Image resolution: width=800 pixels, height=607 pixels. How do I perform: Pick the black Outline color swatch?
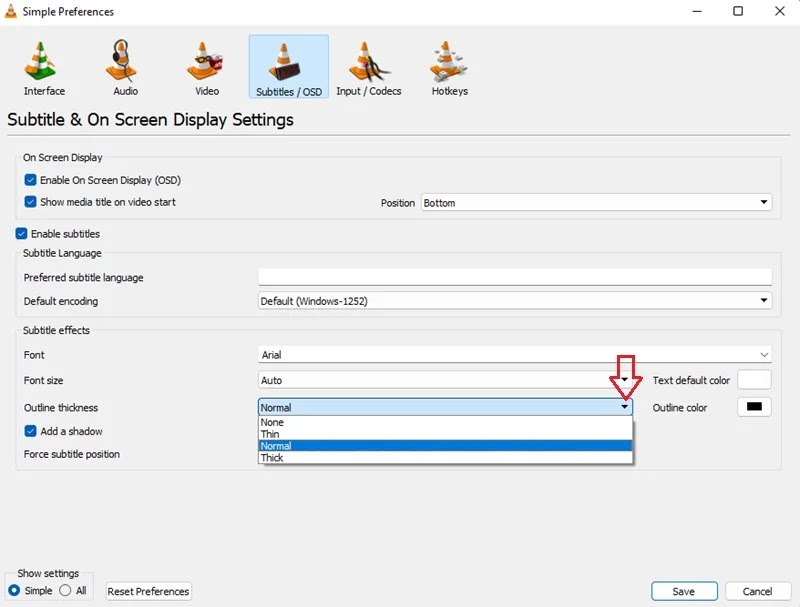tap(754, 407)
